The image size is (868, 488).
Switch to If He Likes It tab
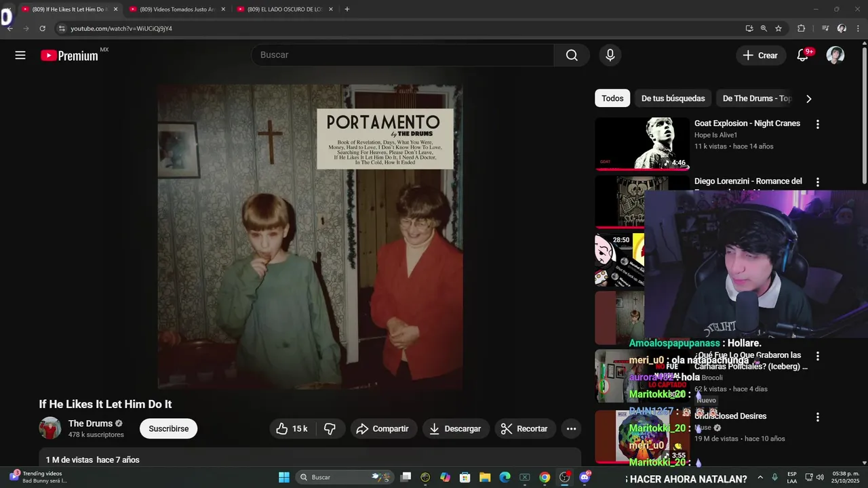pyautogui.click(x=68, y=9)
